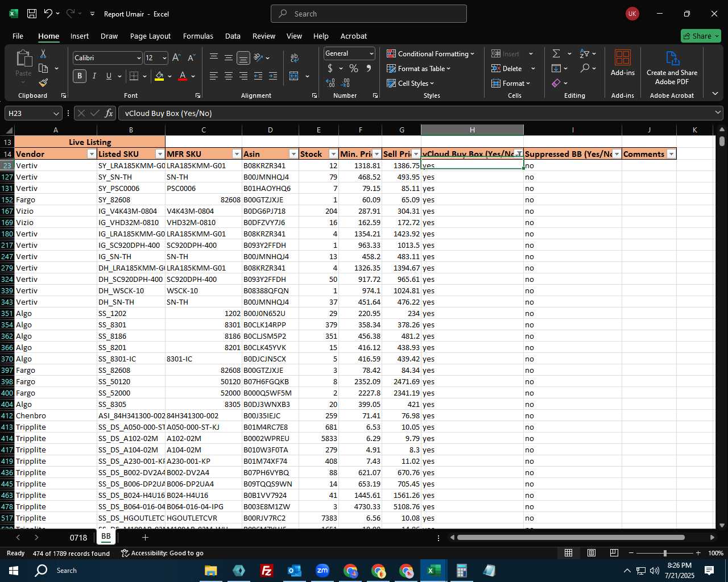
Task: Toggle Bottom Align vertical alignment
Action: pyautogui.click(x=243, y=58)
